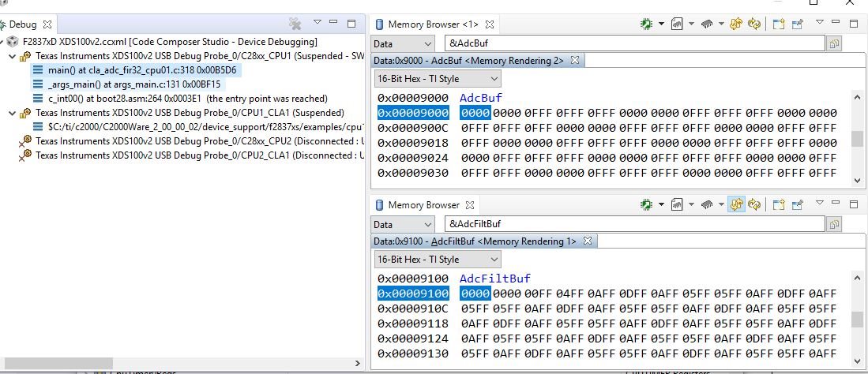Minimize the Memory Browser <1> panel
The image size is (868, 374).
pos(836,22)
